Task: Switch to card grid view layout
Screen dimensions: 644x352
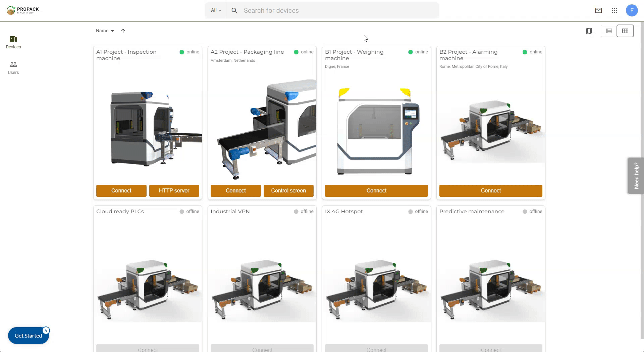Action: click(625, 31)
